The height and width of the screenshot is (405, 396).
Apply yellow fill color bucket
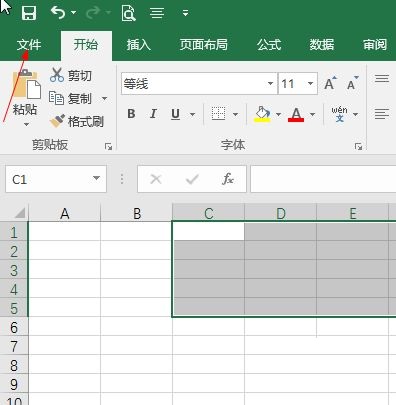[x=262, y=114]
